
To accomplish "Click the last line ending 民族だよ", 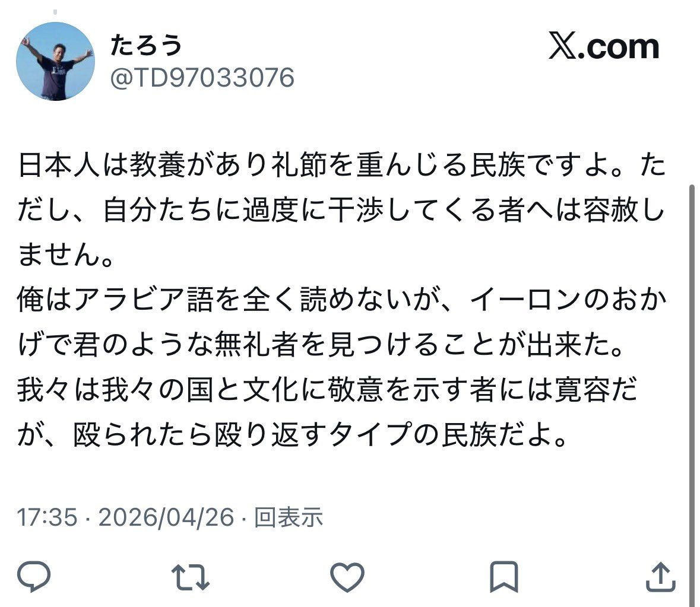I will [293, 434].
